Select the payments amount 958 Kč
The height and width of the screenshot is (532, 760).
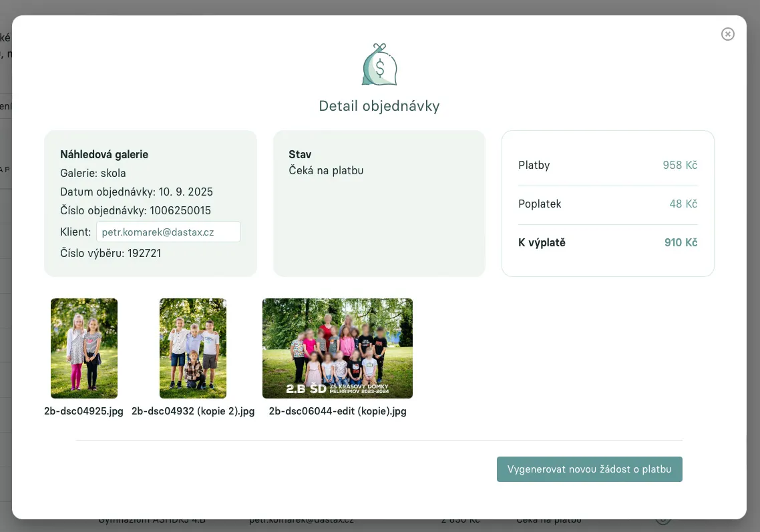[680, 166]
